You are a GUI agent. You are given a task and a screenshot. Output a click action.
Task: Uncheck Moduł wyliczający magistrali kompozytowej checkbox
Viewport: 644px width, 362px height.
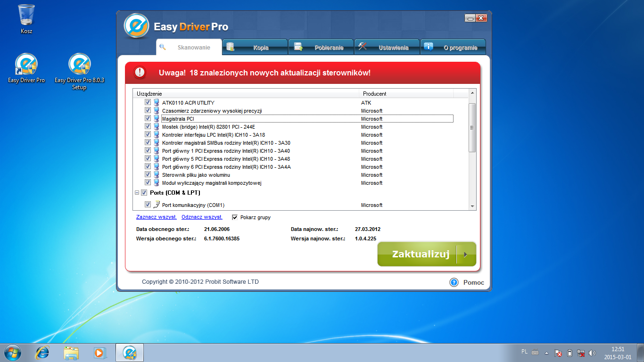click(x=148, y=183)
